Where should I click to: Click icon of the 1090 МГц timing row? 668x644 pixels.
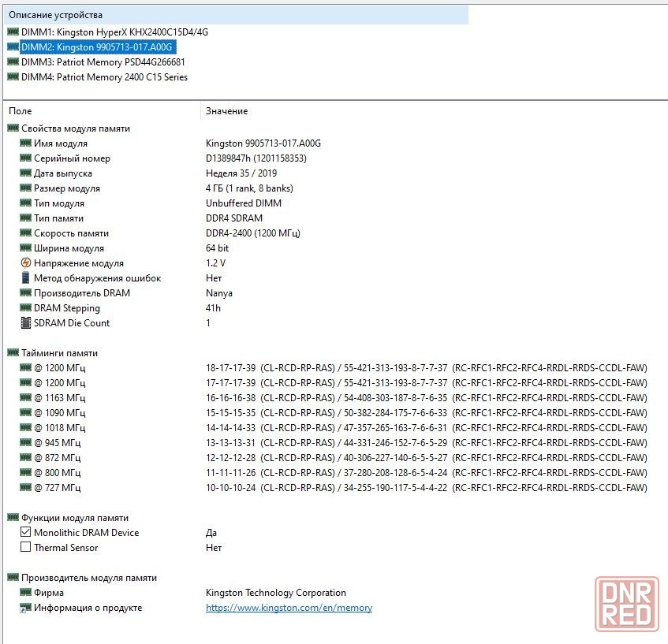coord(25,412)
